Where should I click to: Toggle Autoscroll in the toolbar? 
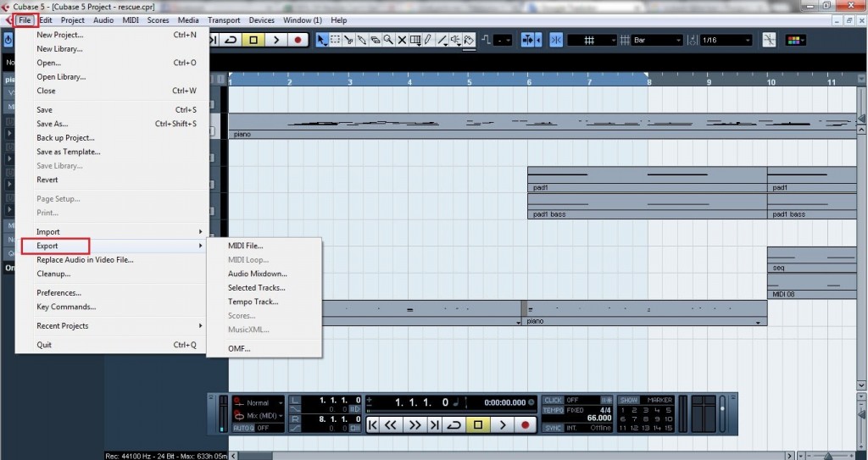[527, 40]
